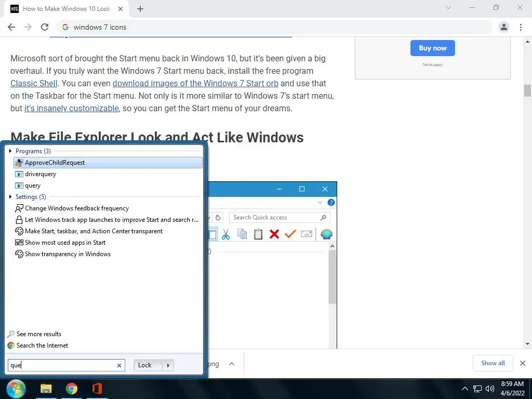Go back to the previous page

click(x=11, y=27)
